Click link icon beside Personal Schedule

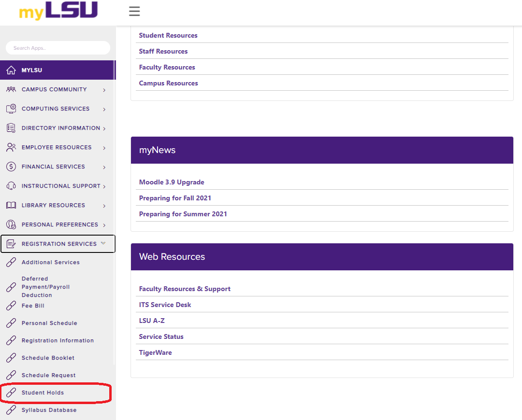coord(11,323)
